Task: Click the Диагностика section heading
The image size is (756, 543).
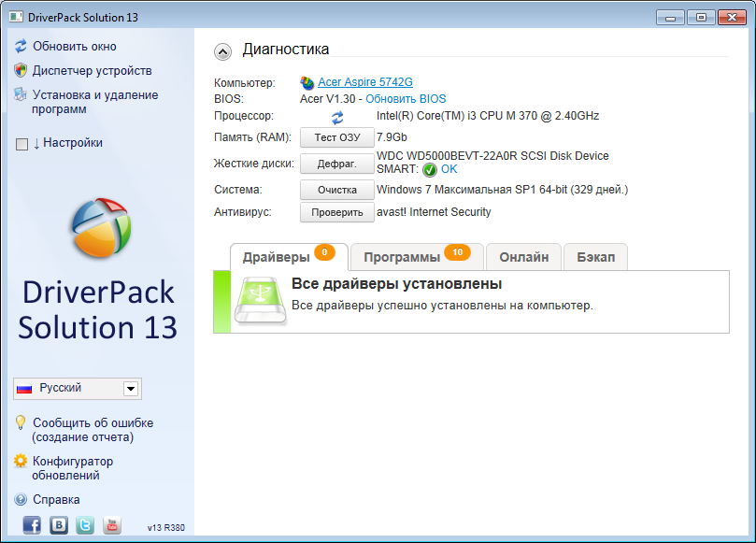Action: [286, 50]
